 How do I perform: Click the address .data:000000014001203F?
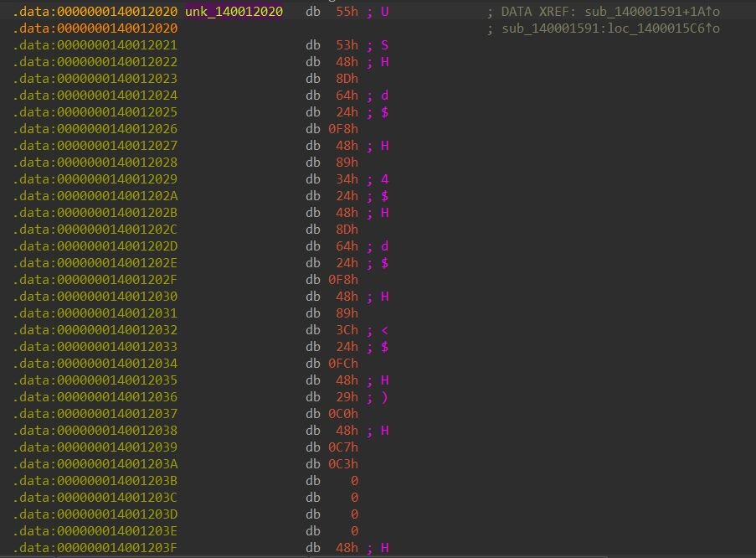[95, 548]
